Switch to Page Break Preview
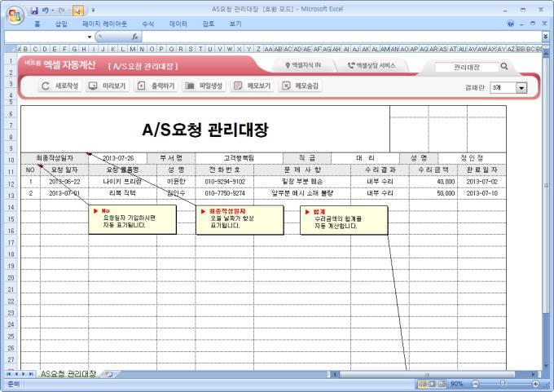The height and width of the screenshot is (392, 554). coord(444,383)
